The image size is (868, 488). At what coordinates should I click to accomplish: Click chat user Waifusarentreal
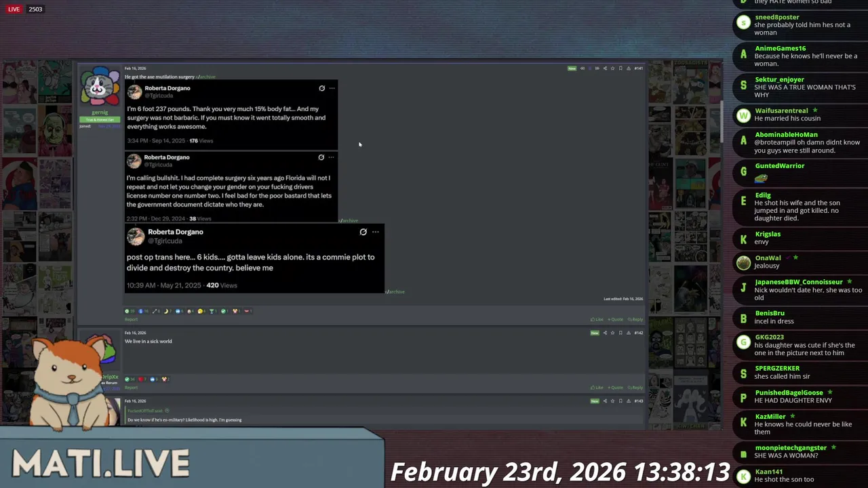tap(781, 110)
